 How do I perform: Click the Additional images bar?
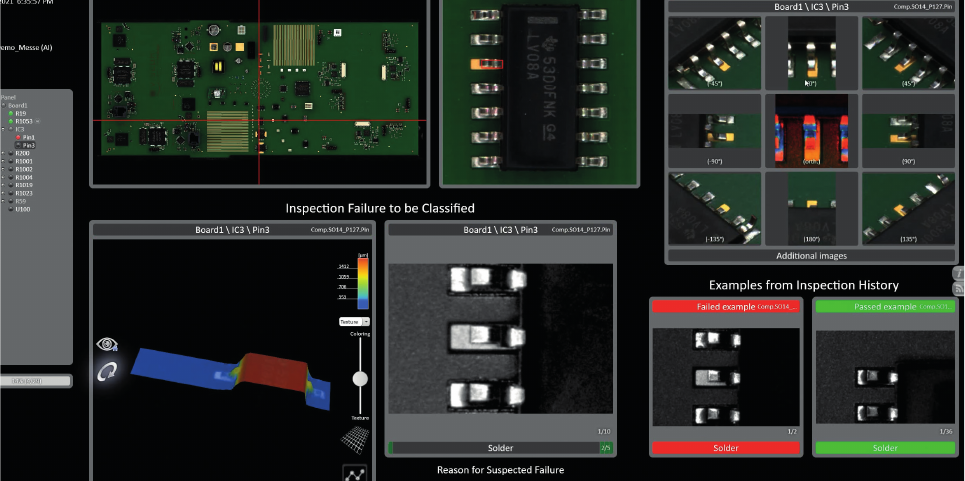click(x=811, y=256)
